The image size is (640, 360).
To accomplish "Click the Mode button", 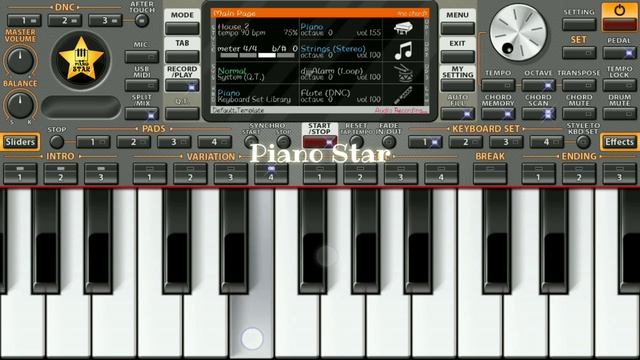I will 182,29.
